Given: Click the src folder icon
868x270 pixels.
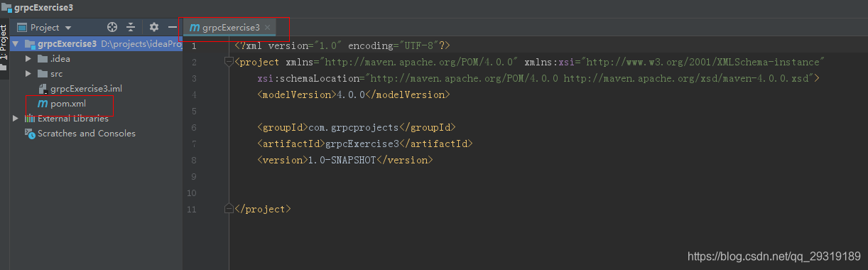Looking at the screenshot, I should point(42,74).
